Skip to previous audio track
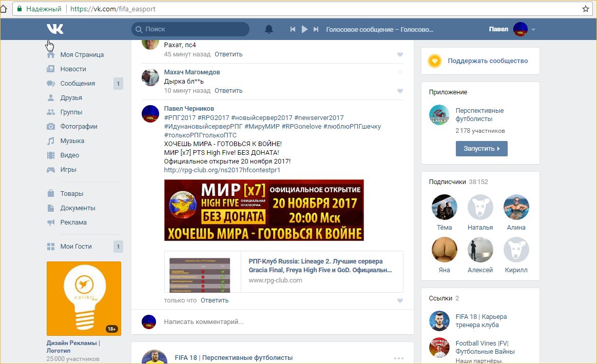This screenshot has height=364, width=597. point(293,29)
